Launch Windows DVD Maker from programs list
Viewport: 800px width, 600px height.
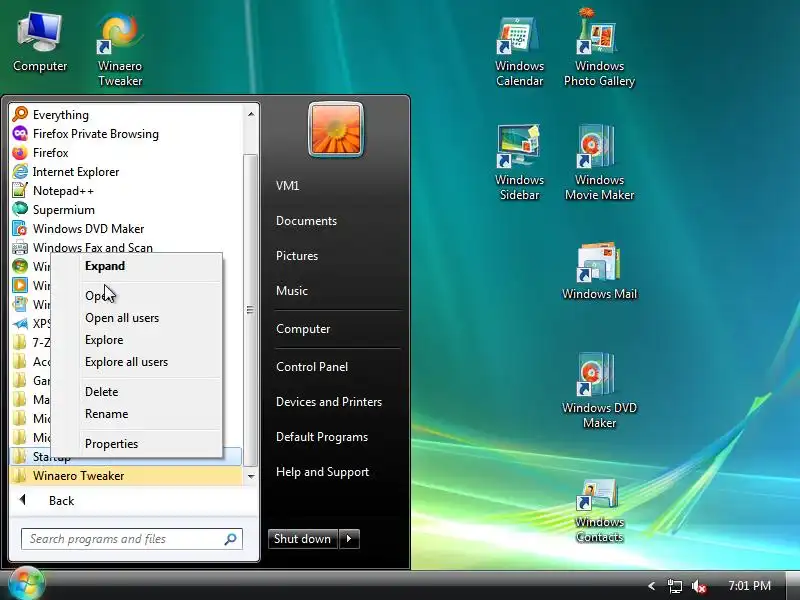[126, 229]
